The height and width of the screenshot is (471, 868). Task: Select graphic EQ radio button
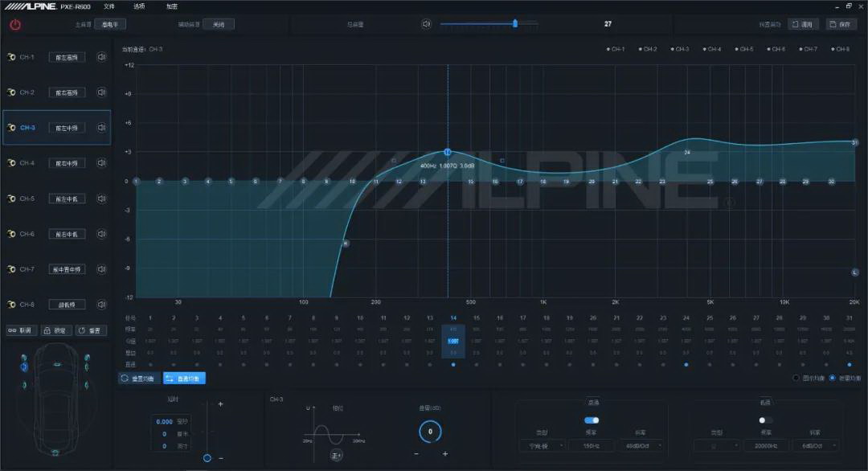[x=796, y=378]
